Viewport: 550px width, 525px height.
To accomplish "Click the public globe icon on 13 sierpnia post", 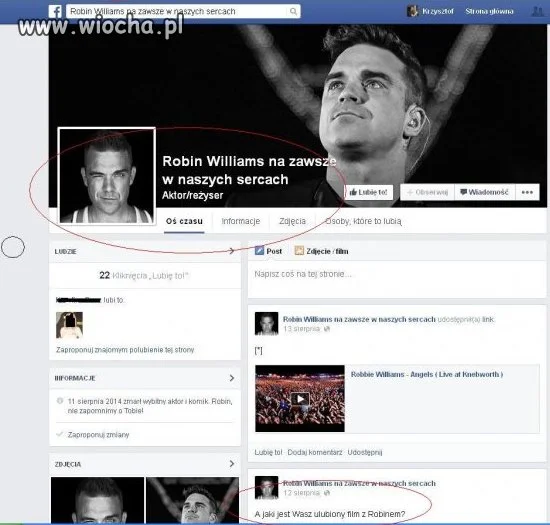I will [327, 329].
